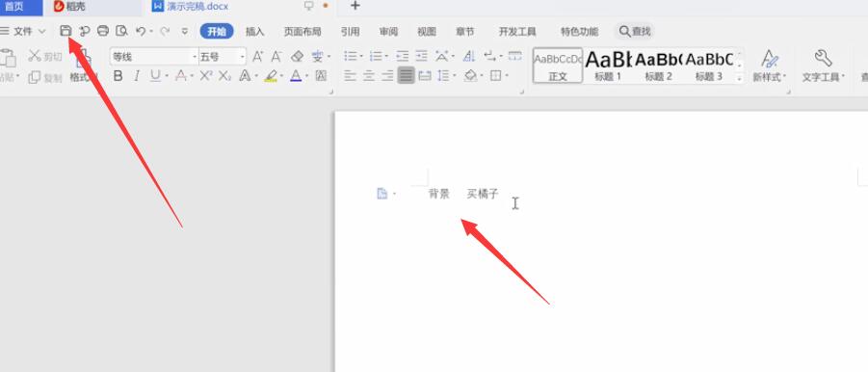This screenshot has height=372, width=868.
Task: Set line spacing with its icon
Action: tap(443, 76)
